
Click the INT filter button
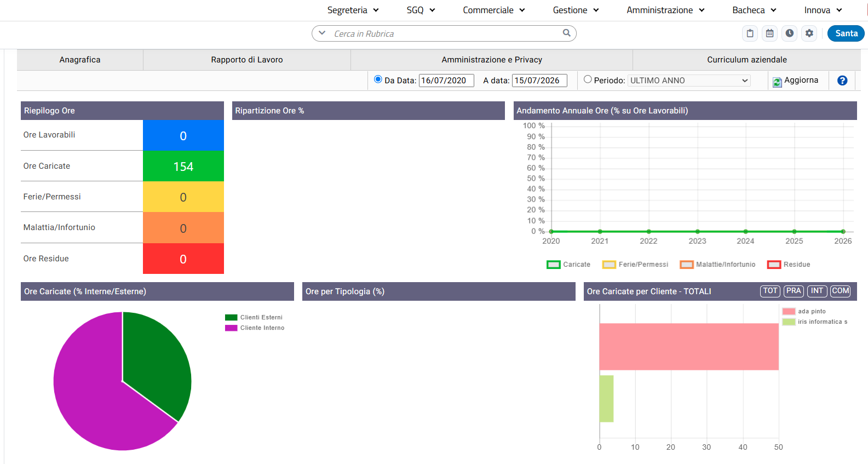click(817, 291)
